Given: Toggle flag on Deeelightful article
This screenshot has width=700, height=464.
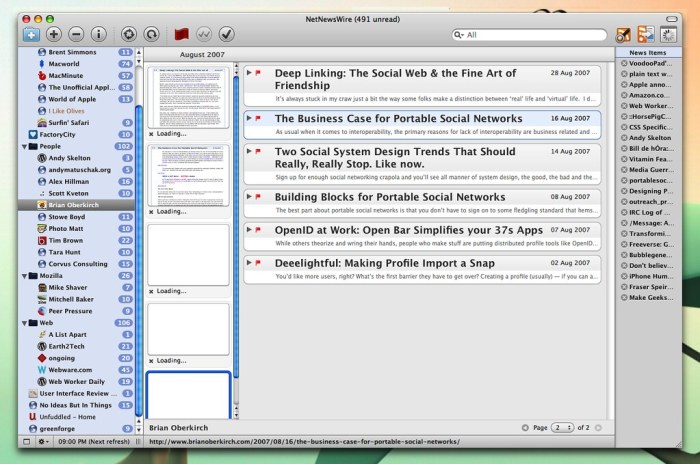Looking at the screenshot, I should [x=258, y=263].
